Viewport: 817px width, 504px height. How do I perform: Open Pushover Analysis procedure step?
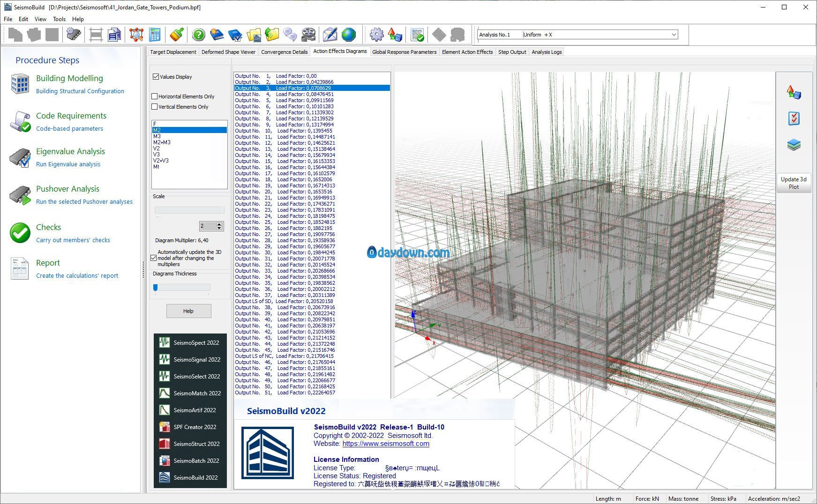[x=67, y=189]
